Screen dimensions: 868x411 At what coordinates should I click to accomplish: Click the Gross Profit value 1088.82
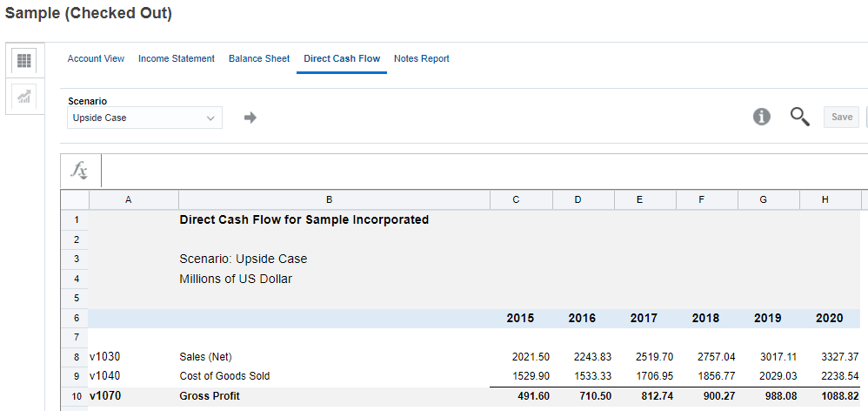[x=831, y=396]
